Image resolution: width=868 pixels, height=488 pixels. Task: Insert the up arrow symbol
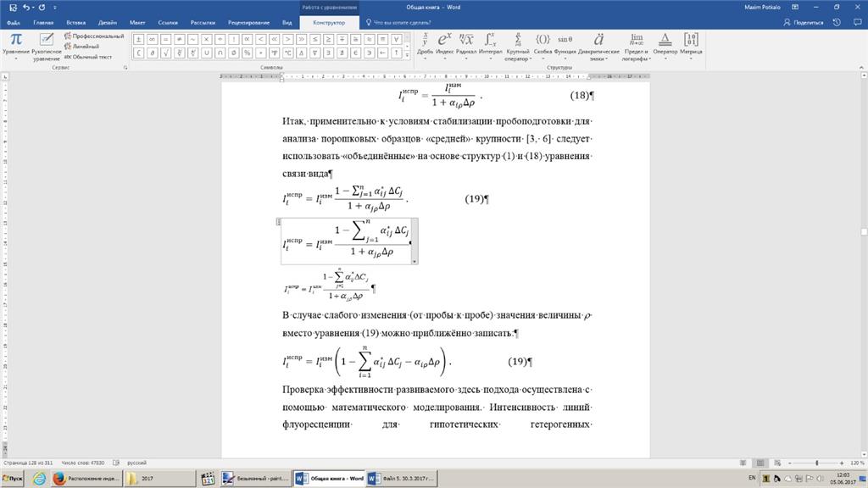tap(396, 53)
